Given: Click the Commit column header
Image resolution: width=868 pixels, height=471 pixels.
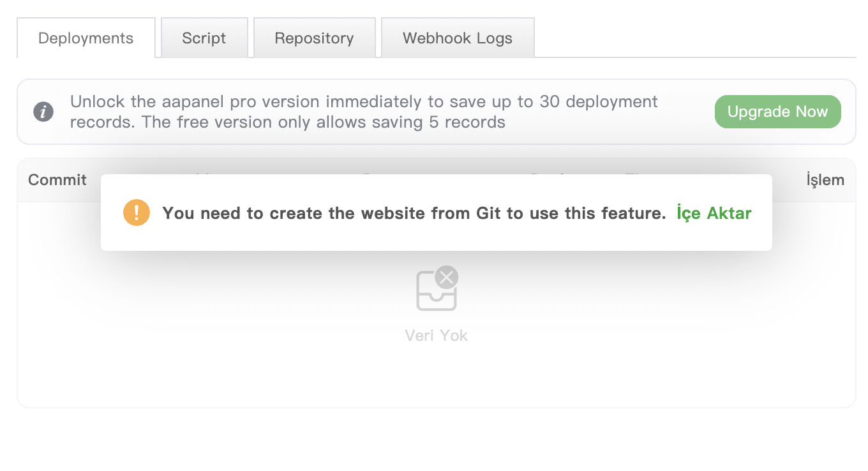Looking at the screenshot, I should 57,180.
